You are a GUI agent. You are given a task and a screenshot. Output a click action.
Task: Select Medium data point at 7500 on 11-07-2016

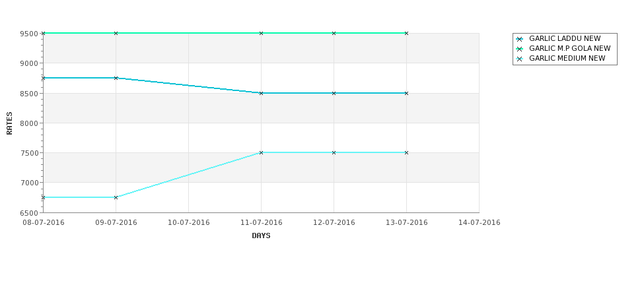261,152
